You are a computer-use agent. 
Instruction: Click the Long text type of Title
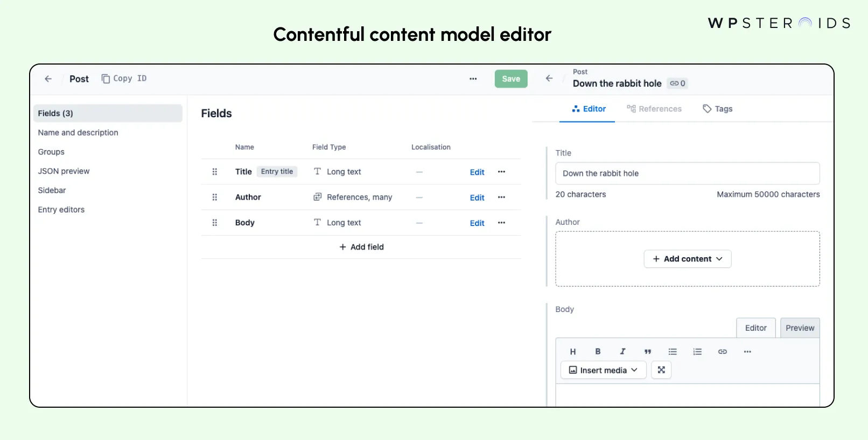click(x=338, y=172)
